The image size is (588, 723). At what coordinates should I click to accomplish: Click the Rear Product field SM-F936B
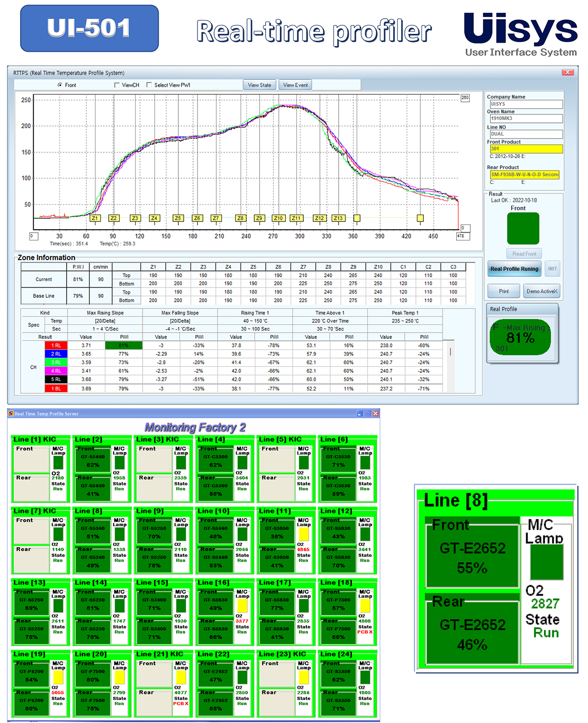coord(525,175)
